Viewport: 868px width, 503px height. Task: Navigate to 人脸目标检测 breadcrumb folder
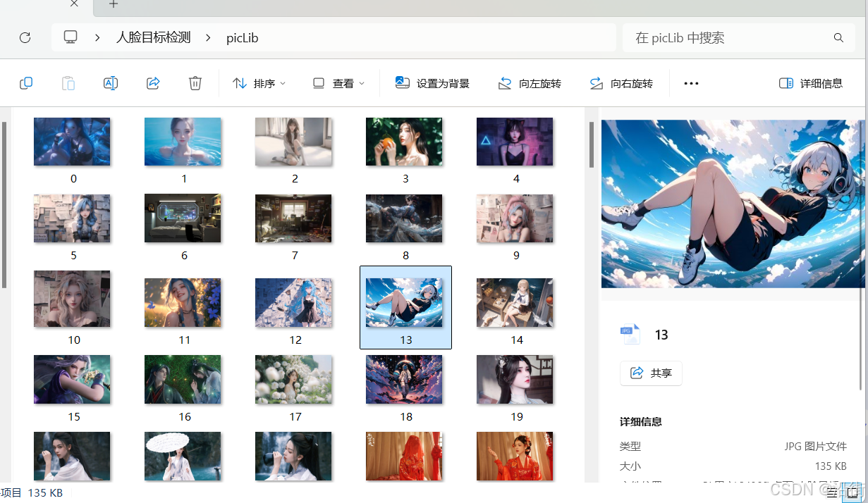point(153,38)
